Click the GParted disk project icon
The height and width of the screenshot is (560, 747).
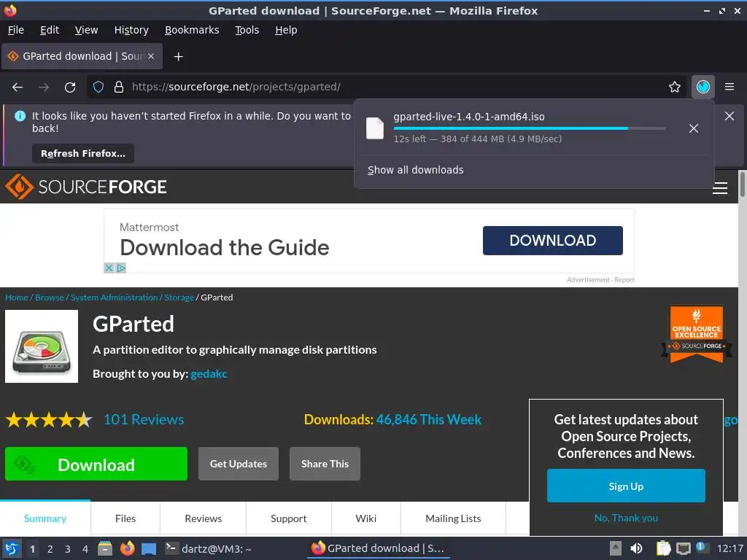click(42, 346)
